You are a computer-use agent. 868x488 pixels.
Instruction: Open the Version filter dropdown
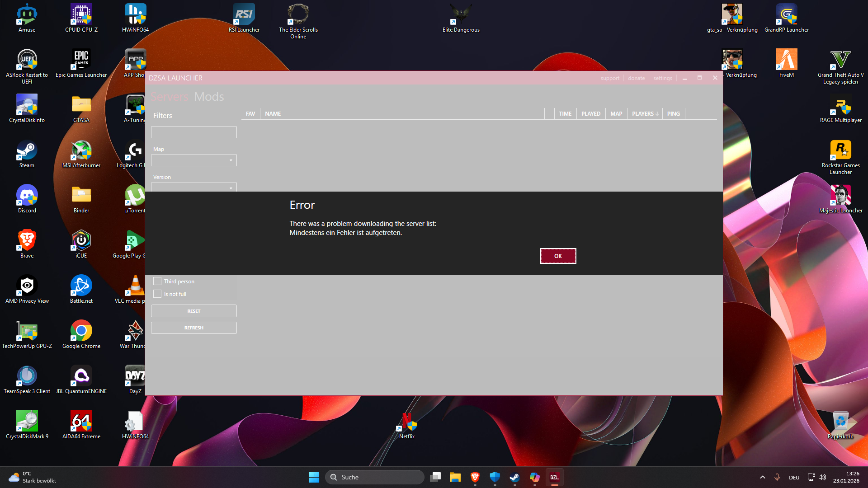(x=193, y=188)
